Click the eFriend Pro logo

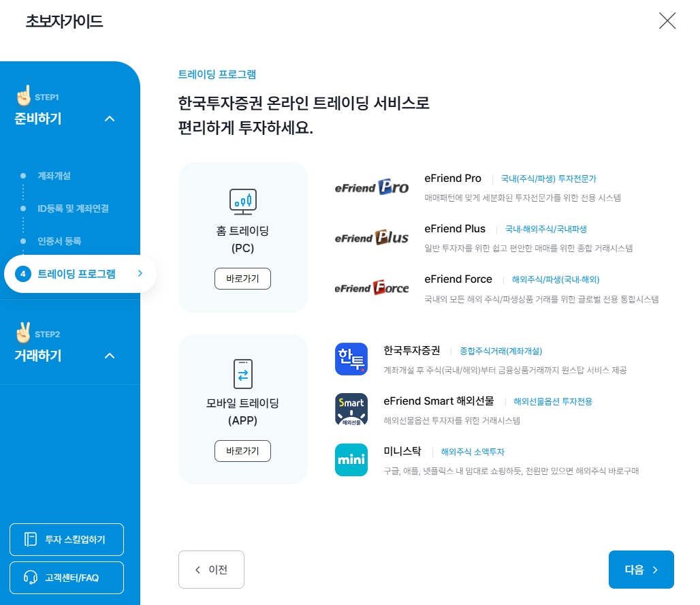coord(371,187)
